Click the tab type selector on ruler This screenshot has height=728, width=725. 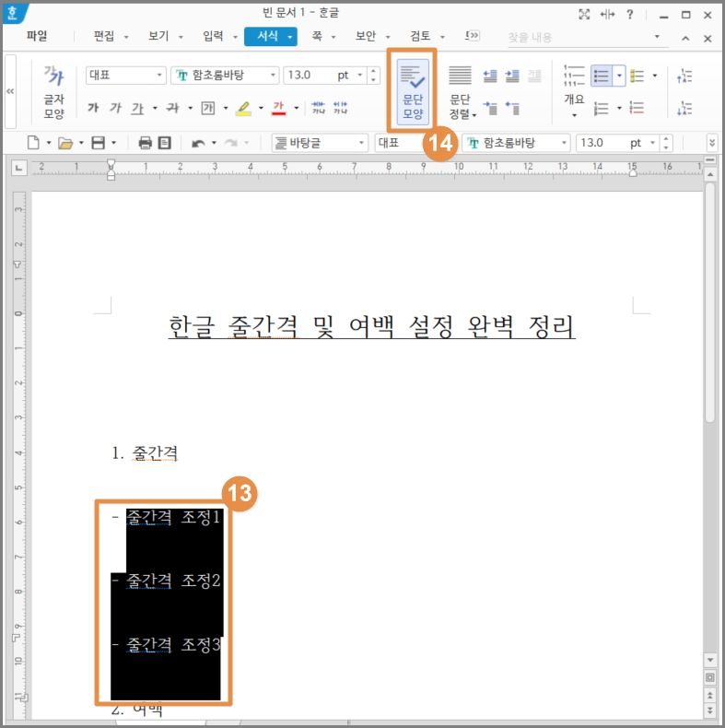tap(19, 168)
